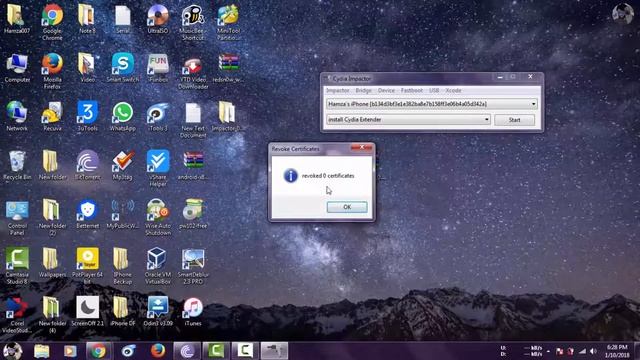Expand the Hamza's iPhone device dropdown
The width and height of the screenshot is (640, 360).
point(533,104)
